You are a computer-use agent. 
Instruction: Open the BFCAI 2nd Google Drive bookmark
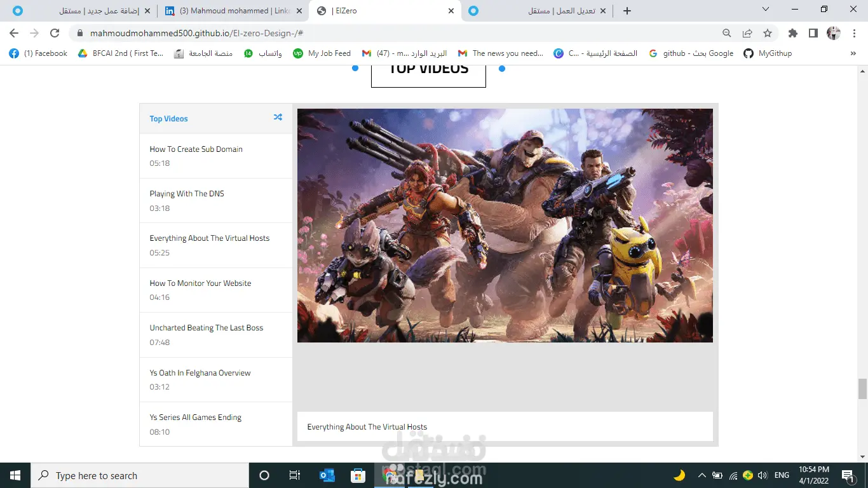(121, 53)
